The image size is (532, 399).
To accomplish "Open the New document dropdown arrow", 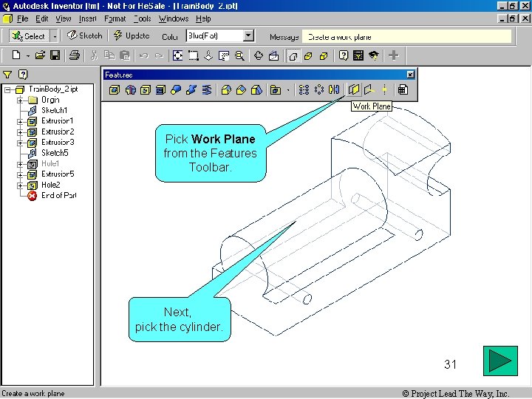I will [x=28, y=55].
